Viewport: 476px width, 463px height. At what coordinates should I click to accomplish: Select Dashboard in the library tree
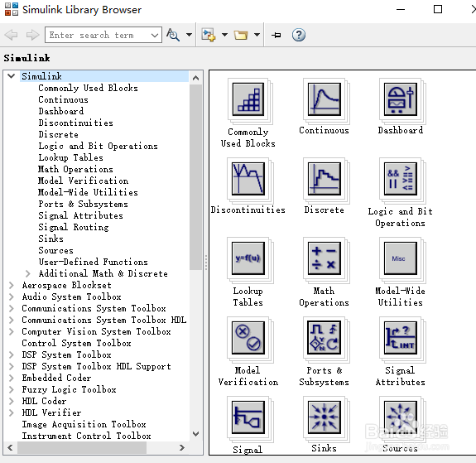(x=61, y=111)
